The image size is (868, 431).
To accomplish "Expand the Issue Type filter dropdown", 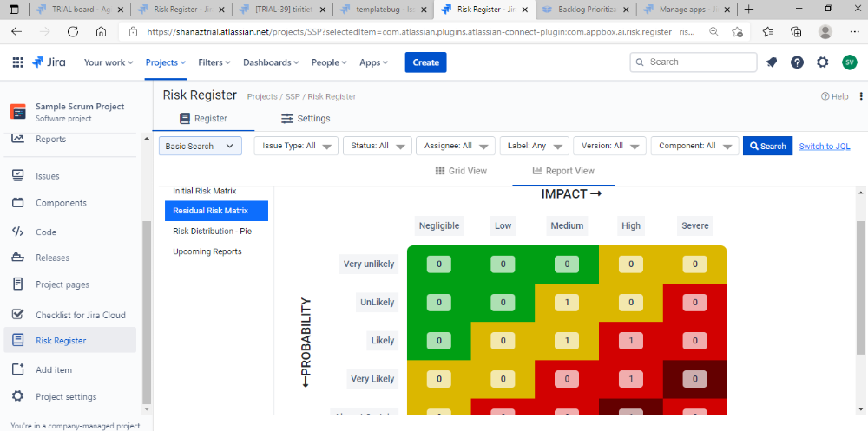I will coord(295,146).
